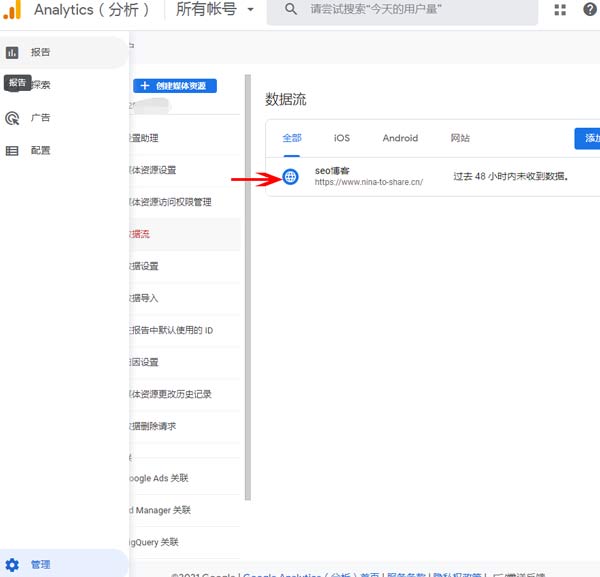Switch to the Android tab
600x577 pixels.
[400, 138]
